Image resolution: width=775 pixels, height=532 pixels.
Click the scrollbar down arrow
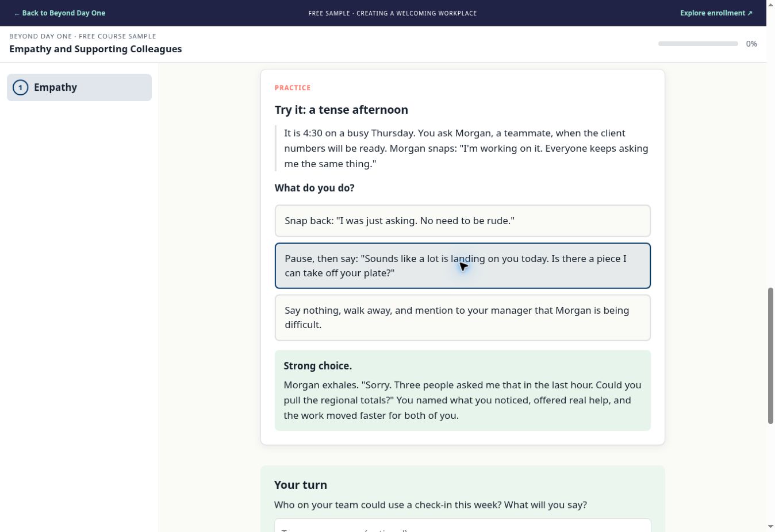pos(770,526)
